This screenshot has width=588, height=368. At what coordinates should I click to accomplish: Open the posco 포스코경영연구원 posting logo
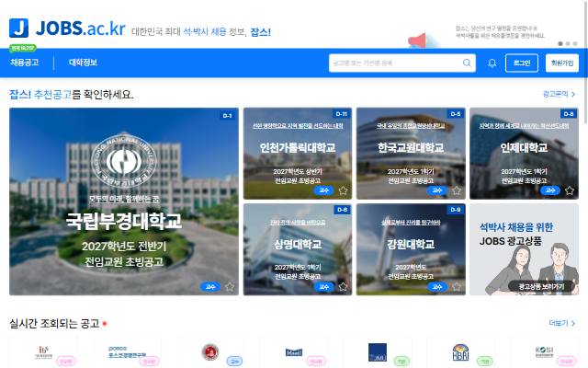pos(128,352)
